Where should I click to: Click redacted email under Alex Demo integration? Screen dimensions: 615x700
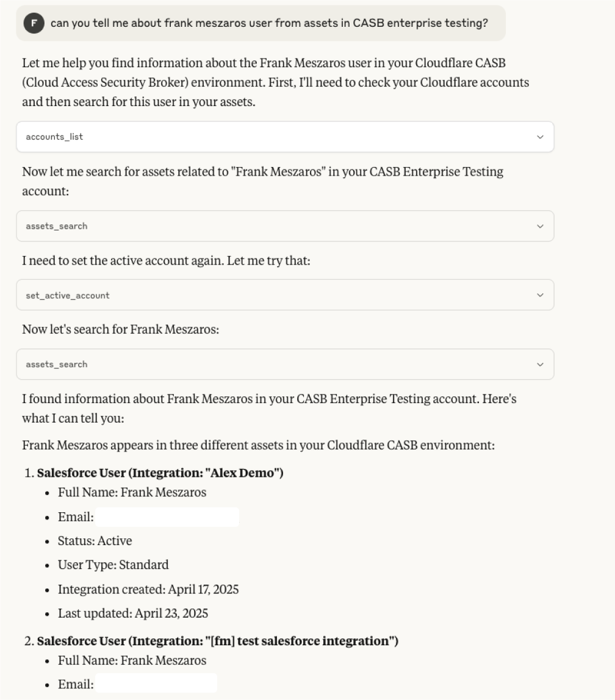[x=167, y=517]
